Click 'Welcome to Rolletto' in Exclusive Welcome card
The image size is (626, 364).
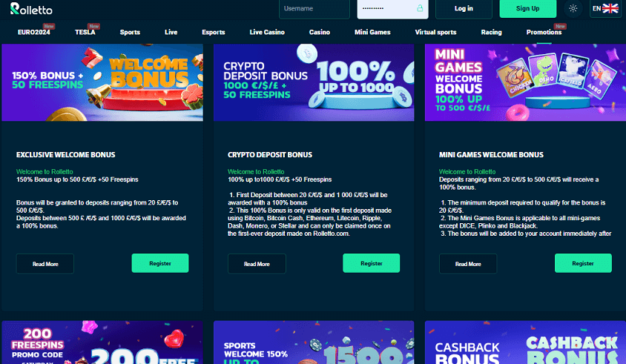(45, 172)
